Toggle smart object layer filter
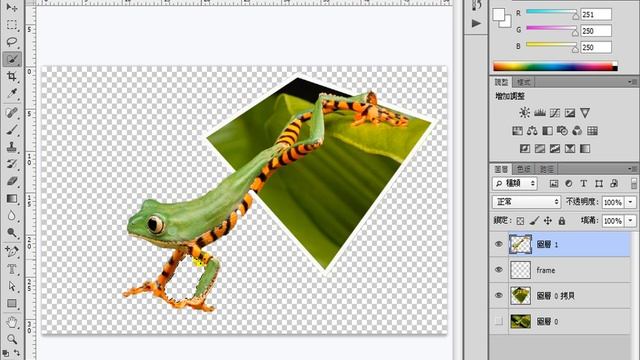 pos(614,184)
